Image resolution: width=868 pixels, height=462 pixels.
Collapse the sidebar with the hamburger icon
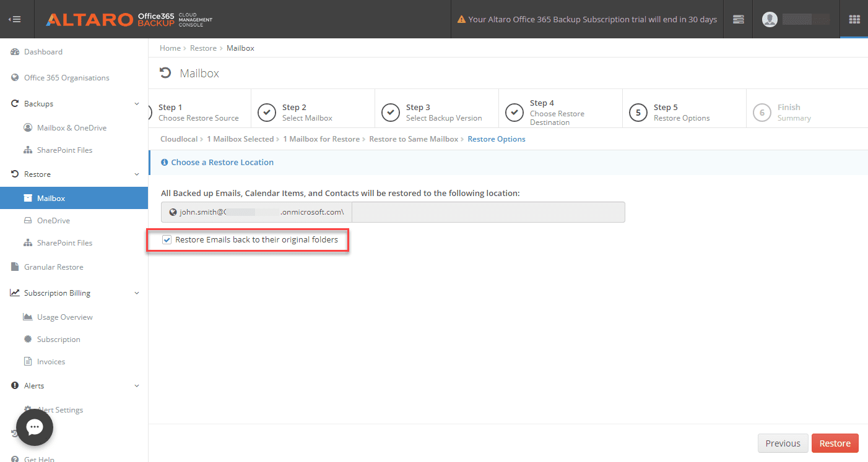(15, 19)
